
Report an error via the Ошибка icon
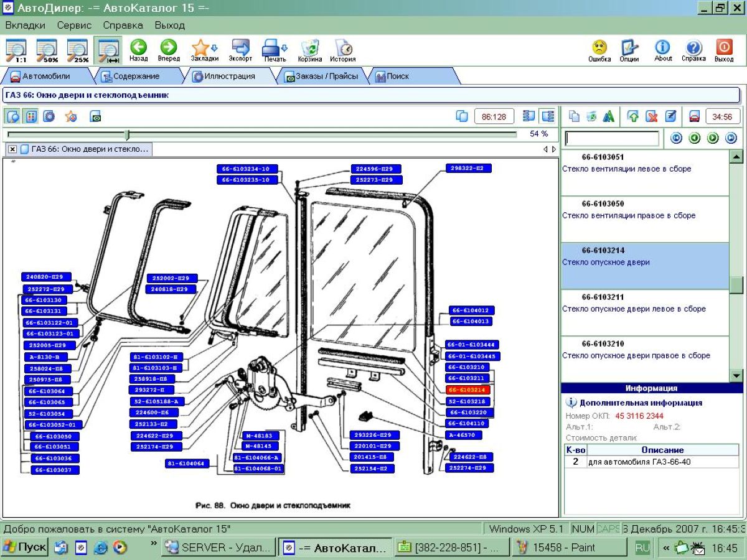coord(599,50)
